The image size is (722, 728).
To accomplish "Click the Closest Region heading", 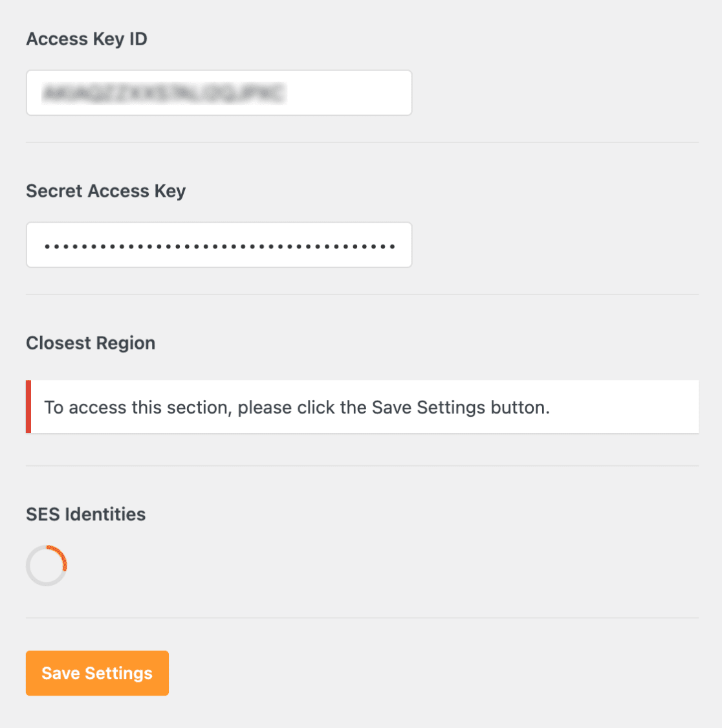I will point(91,343).
